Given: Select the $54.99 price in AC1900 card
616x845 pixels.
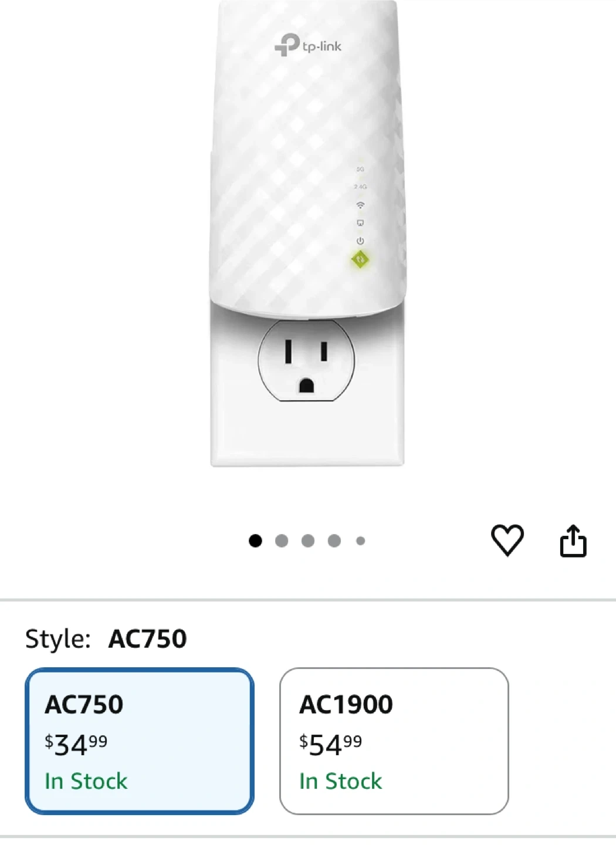Looking at the screenshot, I should (x=331, y=745).
